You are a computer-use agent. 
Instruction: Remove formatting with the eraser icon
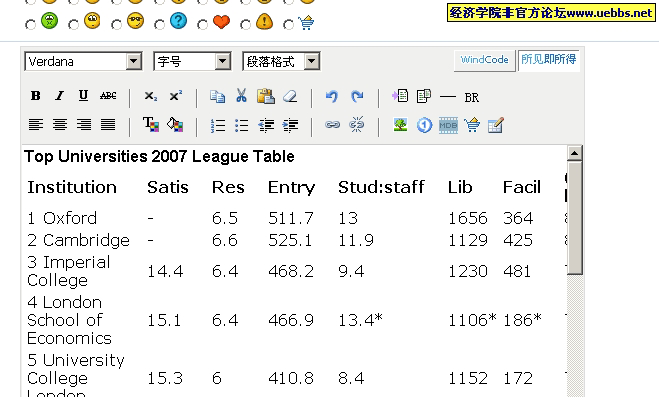coord(290,97)
